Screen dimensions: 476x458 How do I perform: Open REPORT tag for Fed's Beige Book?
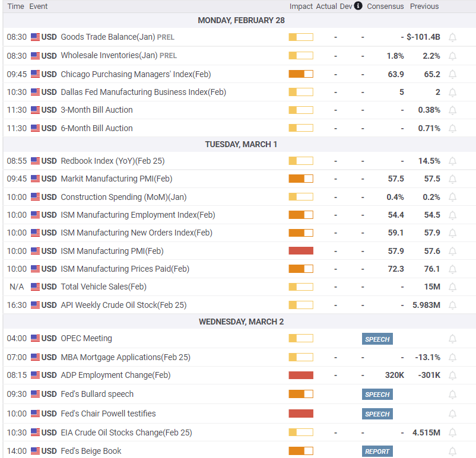(377, 451)
